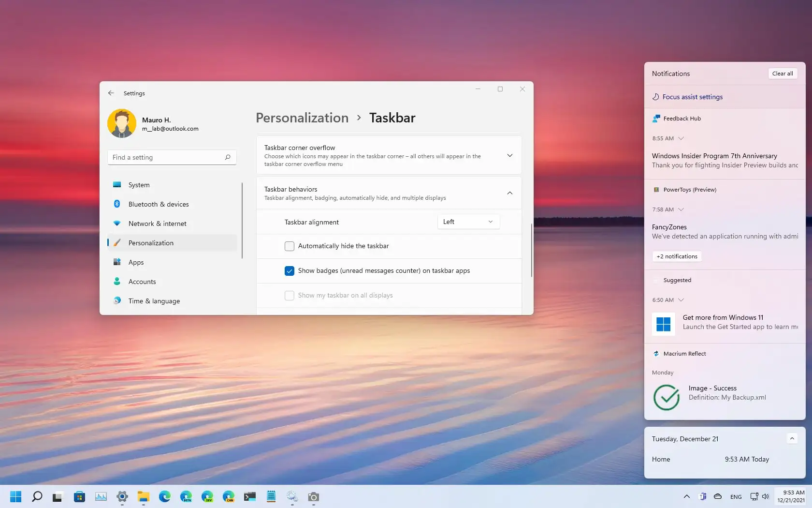Image resolution: width=812 pixels, height=508 pixels.
Task: Click Clear all notifications button
Action: 782,74
